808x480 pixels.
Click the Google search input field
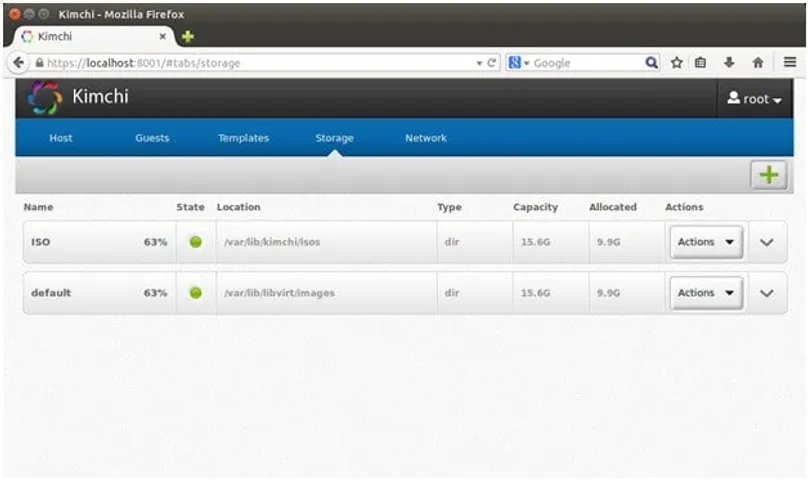(x=585, y=62)
